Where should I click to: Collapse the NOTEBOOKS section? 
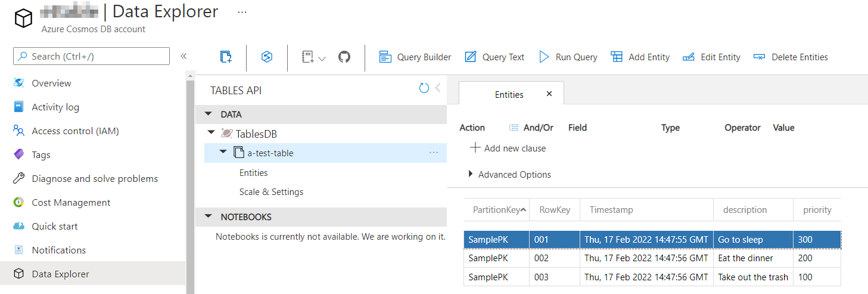[208, 216]
